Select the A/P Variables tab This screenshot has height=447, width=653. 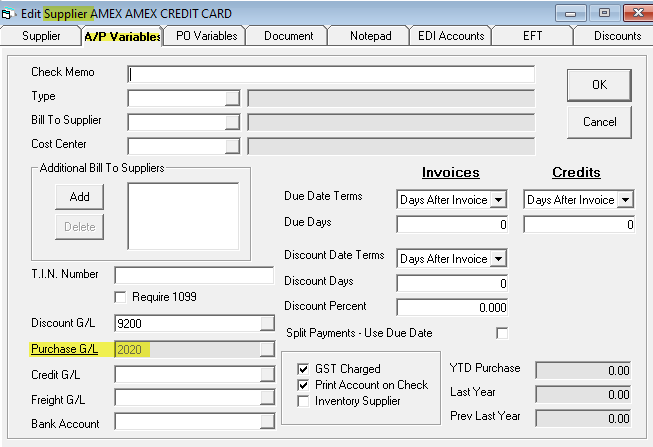click(122, 37)
